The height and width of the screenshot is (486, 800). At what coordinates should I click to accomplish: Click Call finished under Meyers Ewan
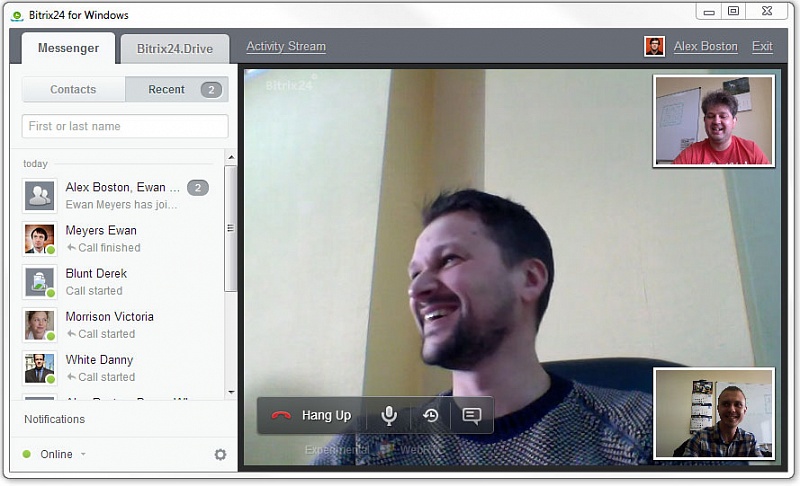click(104, 247)
